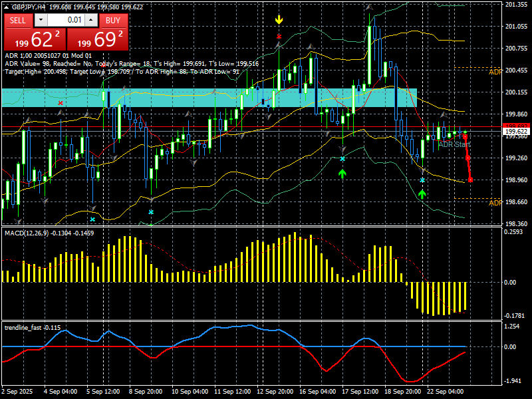
Task: Click the GBPJPY,H4 chart title text
Action: coord(30,7)
